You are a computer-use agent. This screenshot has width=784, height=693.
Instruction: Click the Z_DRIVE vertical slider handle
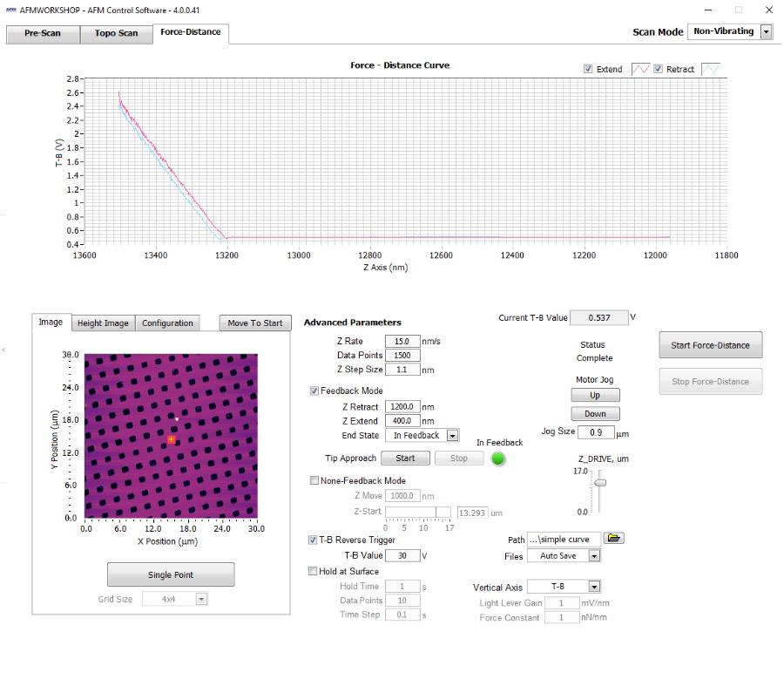pos(600,482)
